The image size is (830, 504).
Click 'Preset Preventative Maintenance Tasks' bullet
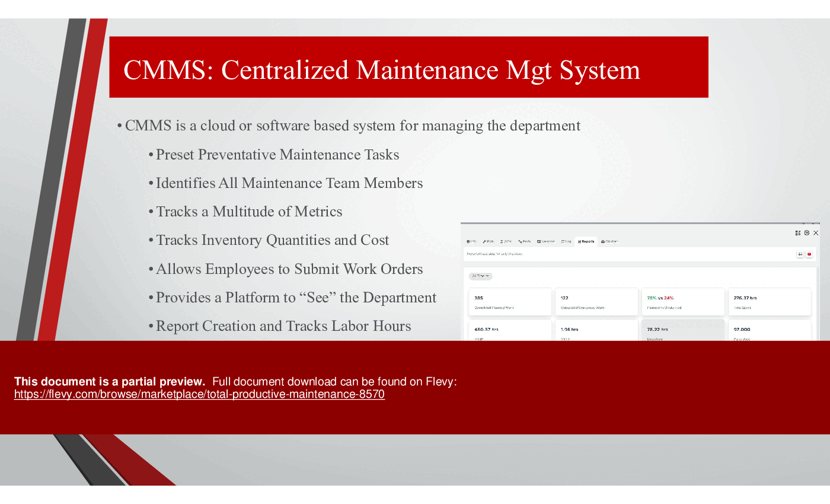277,155
